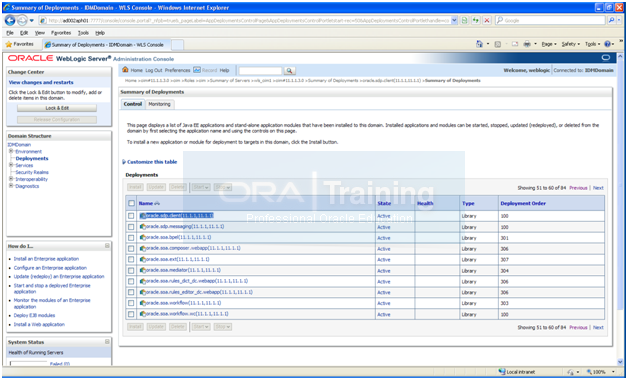This screenshot has height=380, width=628.
Task: Switch to the Monitoring tab
Action: [159, 104]
